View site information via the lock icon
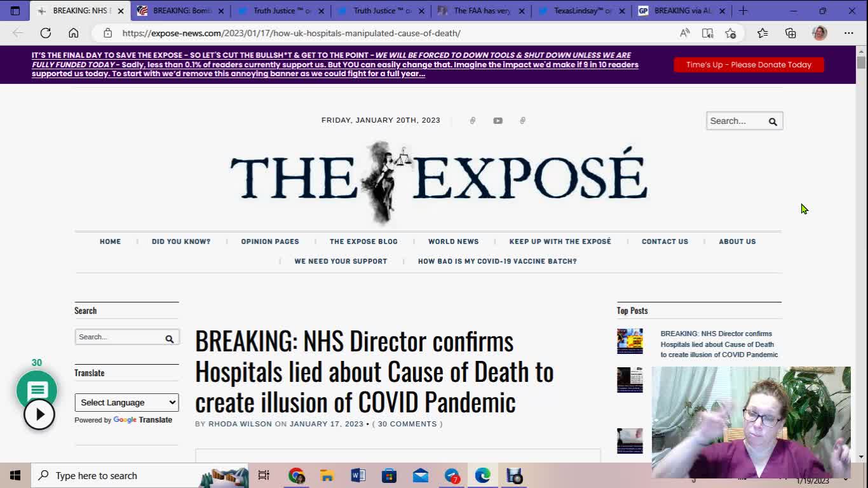The height and width of the screenshot is (488, 868). click(x=108, y=33)
